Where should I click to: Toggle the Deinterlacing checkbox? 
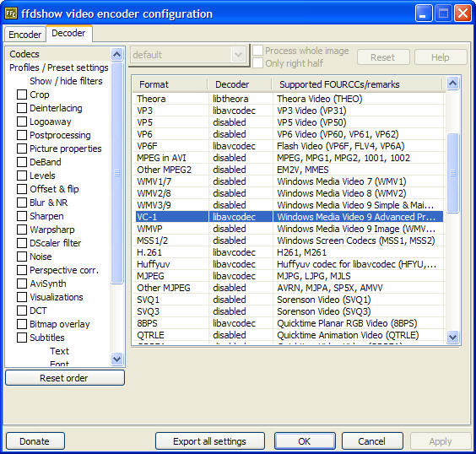(x=22, y=108)
